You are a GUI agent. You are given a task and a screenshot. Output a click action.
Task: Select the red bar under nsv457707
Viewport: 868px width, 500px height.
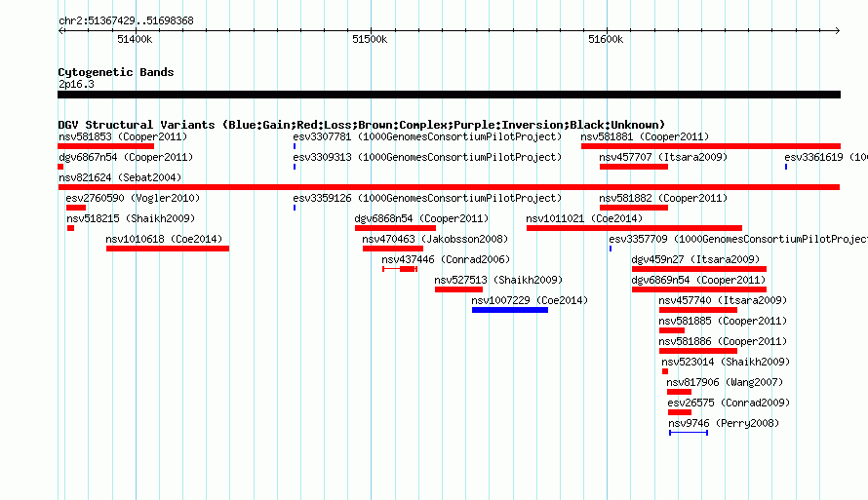coord(634,167)
